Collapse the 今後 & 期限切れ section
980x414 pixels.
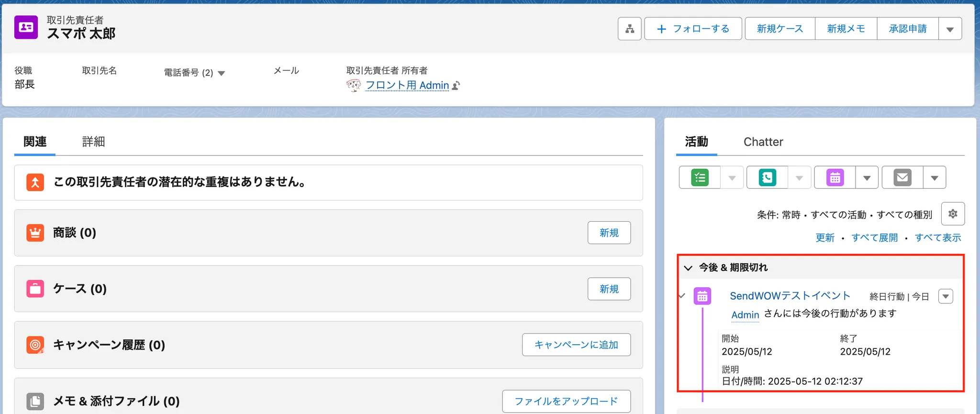[x=688, y=268]
